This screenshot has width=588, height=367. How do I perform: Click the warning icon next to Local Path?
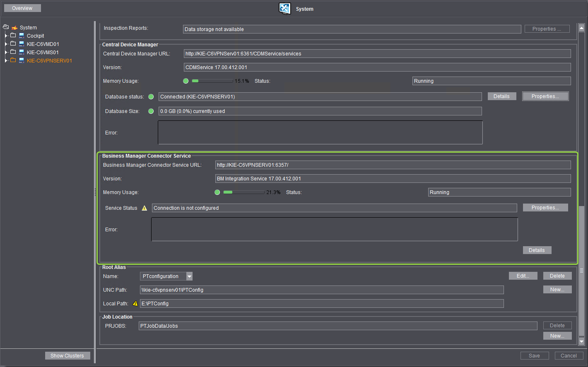tap(135, 303)
